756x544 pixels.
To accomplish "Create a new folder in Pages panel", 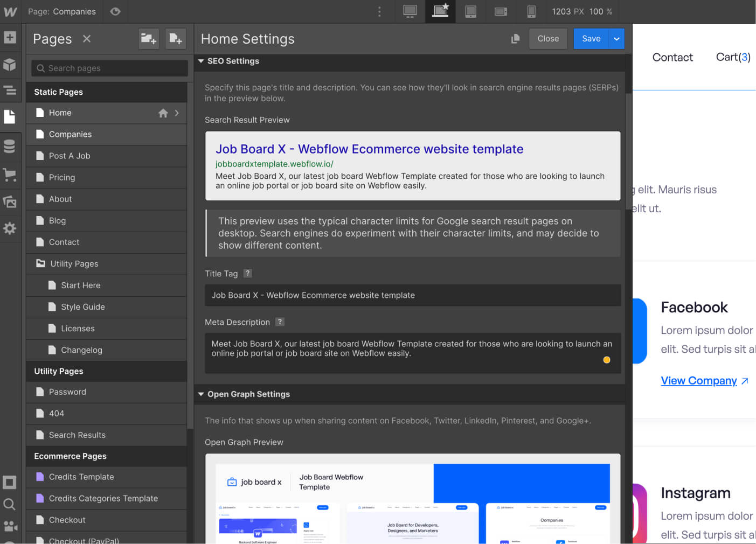I will tap(149, 38).
